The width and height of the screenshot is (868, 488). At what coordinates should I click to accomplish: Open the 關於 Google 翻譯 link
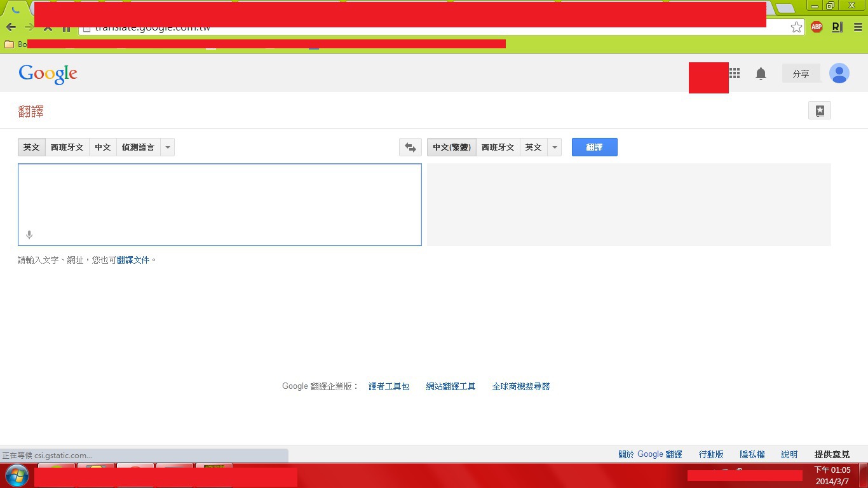[x=650, y=454]
